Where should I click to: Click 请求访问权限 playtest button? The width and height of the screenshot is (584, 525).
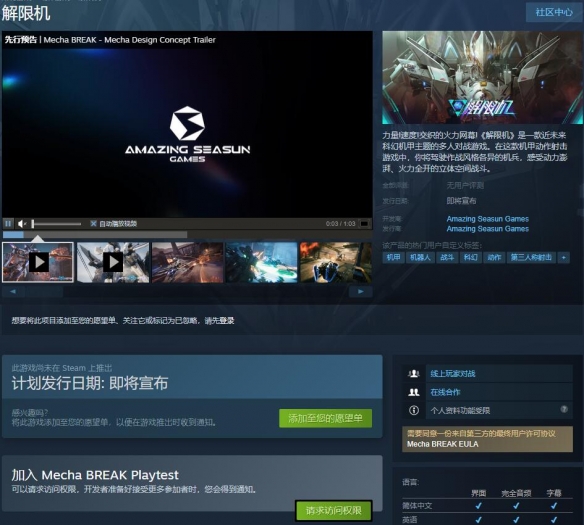[x=334, y=510]
